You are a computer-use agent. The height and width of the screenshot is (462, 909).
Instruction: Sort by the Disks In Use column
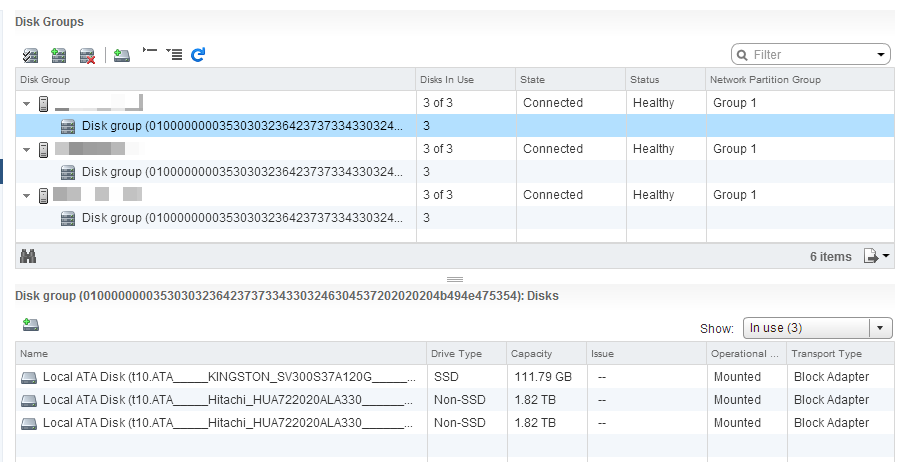point(465,79)
